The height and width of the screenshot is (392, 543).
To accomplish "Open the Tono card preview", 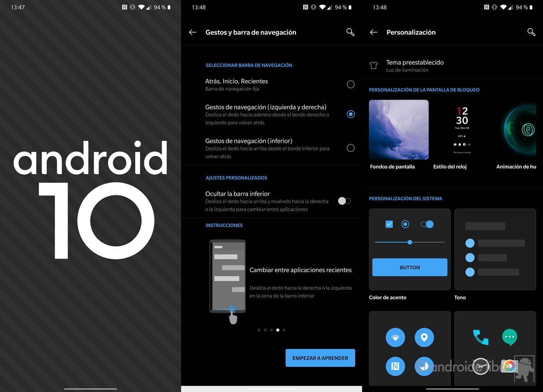I will 495,249.
